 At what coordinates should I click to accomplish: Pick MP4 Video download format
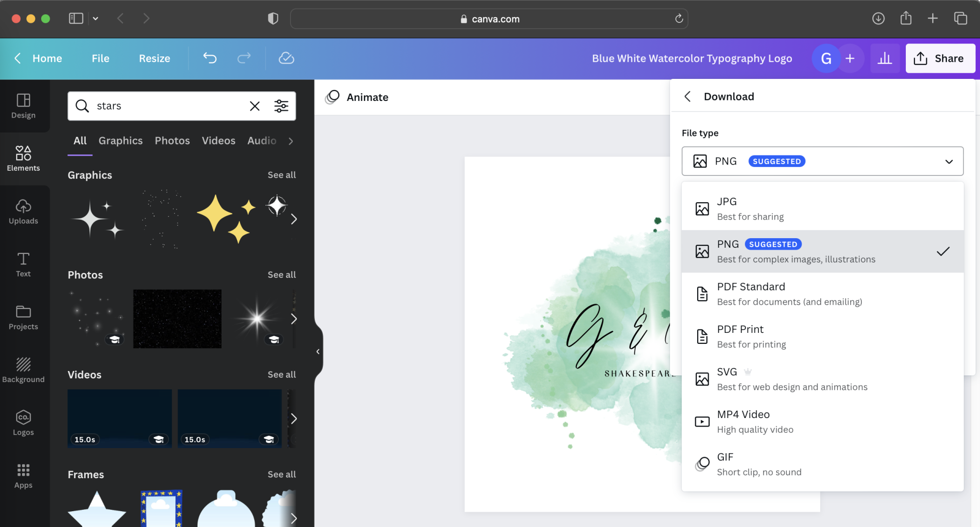click(822, 422)
